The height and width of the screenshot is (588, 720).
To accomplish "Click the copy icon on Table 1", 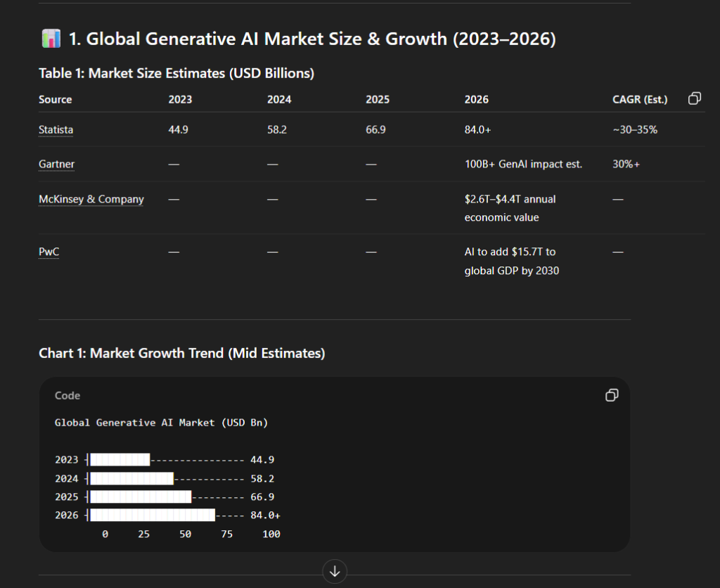I will click(x=695, y=98).
